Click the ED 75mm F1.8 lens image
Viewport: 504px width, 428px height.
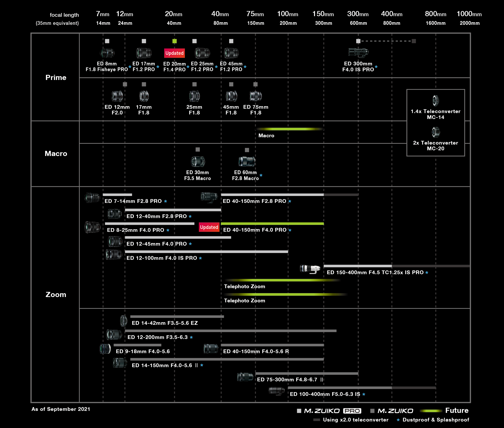coord(256,96)
